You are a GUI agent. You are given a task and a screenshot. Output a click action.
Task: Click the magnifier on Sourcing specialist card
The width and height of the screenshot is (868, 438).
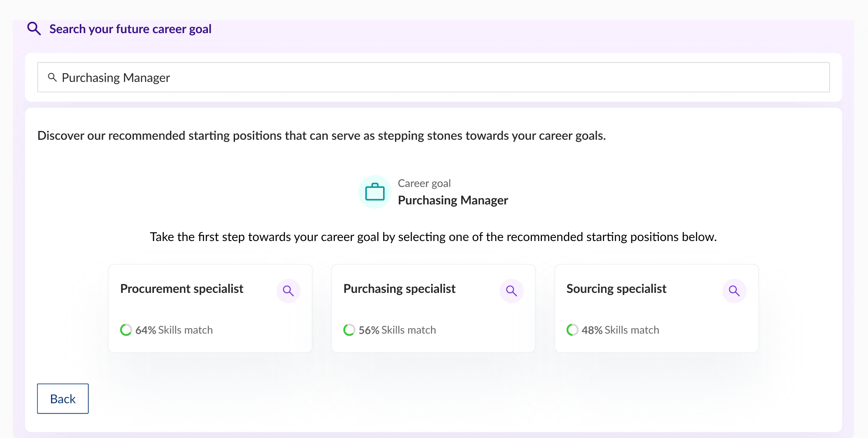(x=734, y=291)
